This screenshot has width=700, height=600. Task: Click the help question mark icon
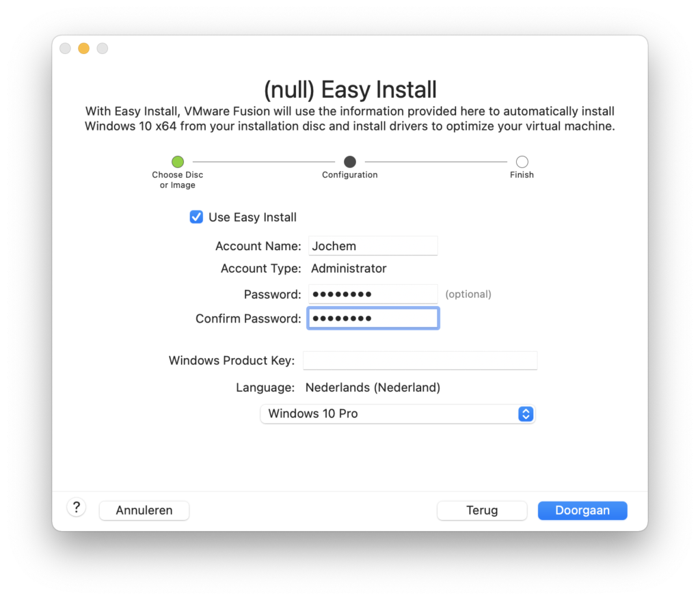click(77, 507)
